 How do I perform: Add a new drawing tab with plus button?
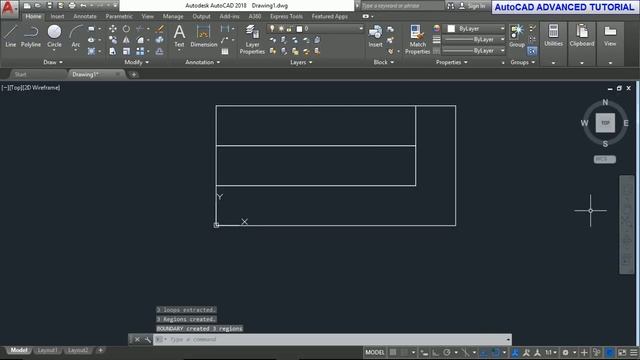133,74
